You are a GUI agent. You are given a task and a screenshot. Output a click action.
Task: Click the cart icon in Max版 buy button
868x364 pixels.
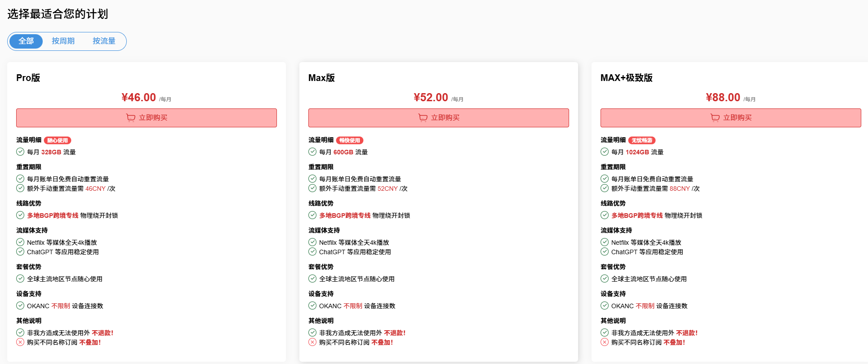pos(423,118)
